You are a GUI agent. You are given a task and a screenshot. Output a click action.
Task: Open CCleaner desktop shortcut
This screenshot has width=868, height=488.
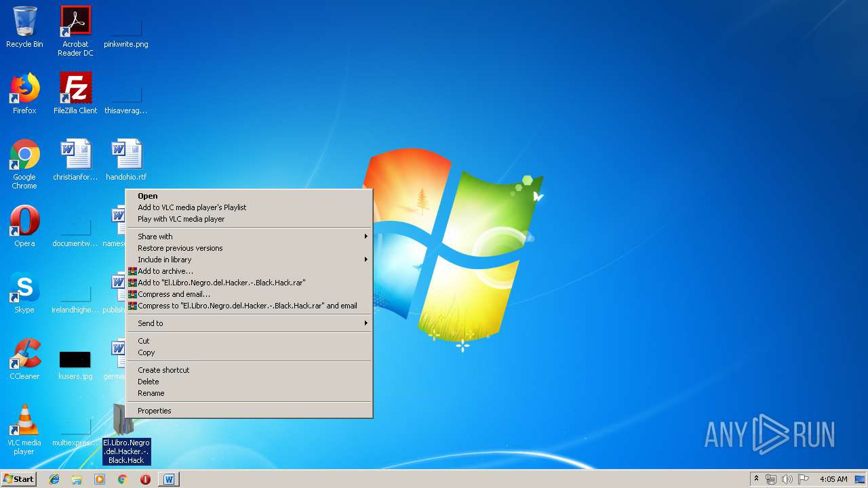pos(24,359)
